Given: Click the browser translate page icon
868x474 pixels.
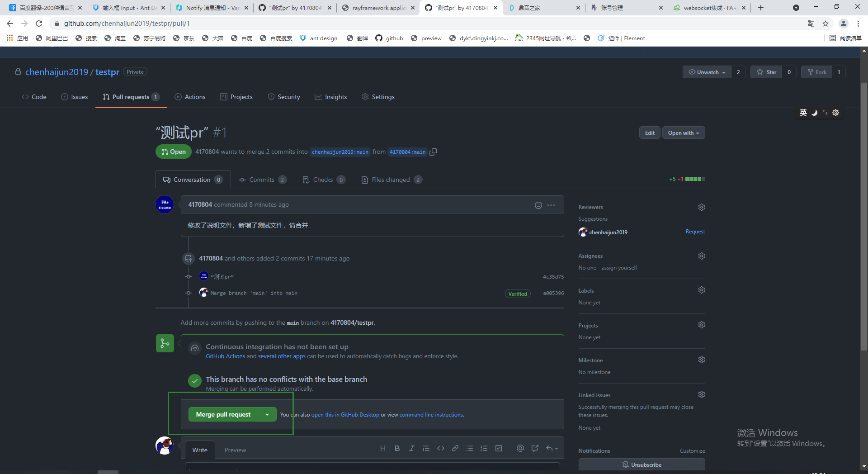Looking at the screenshot, I should coord(811,24).
